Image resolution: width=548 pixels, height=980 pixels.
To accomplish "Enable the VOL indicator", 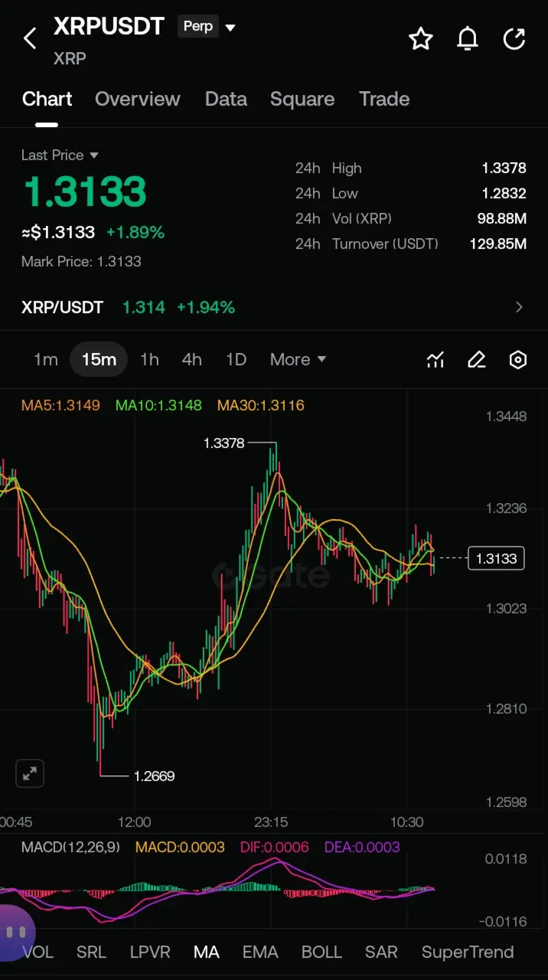I will [38, 952].
